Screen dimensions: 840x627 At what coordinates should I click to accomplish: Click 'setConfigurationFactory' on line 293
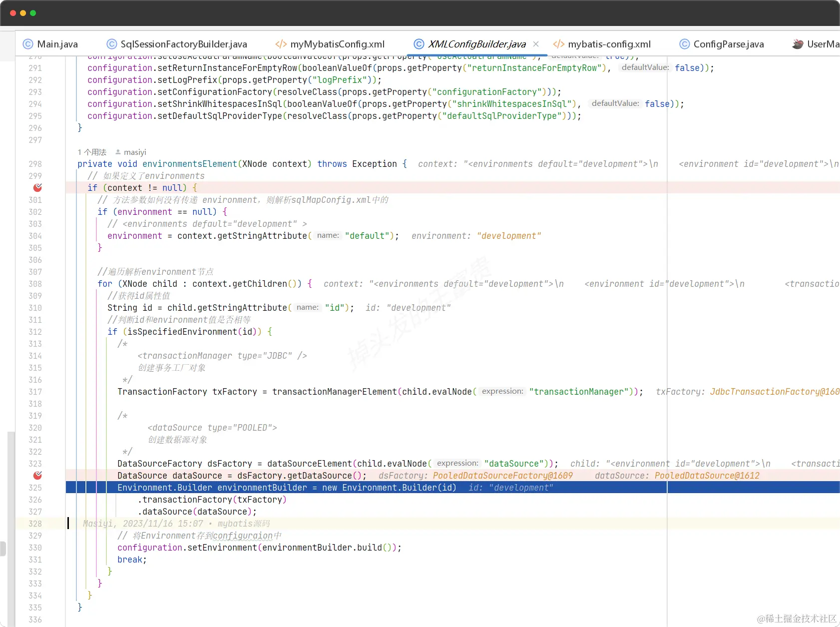click(215, 92)
